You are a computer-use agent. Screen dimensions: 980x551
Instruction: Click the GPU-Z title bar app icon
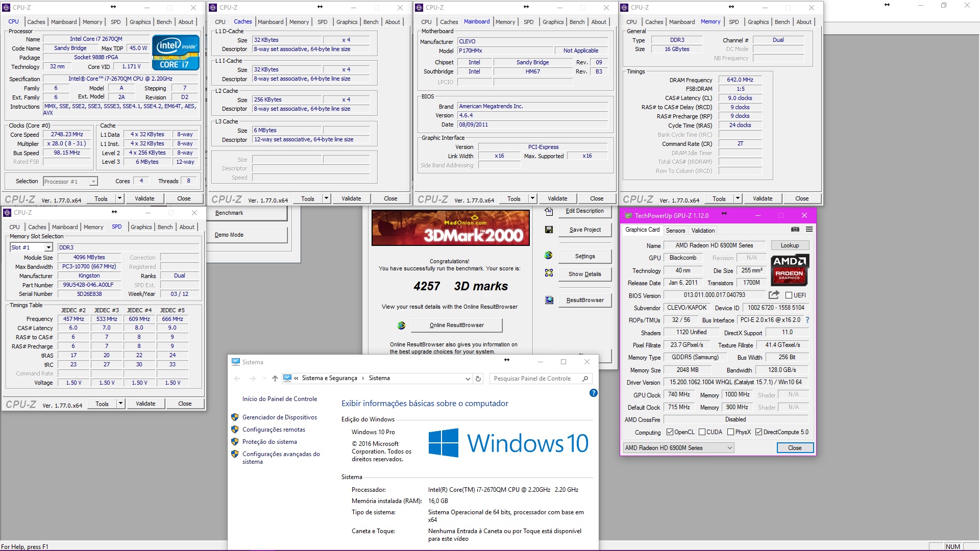(x=627, y=215)
